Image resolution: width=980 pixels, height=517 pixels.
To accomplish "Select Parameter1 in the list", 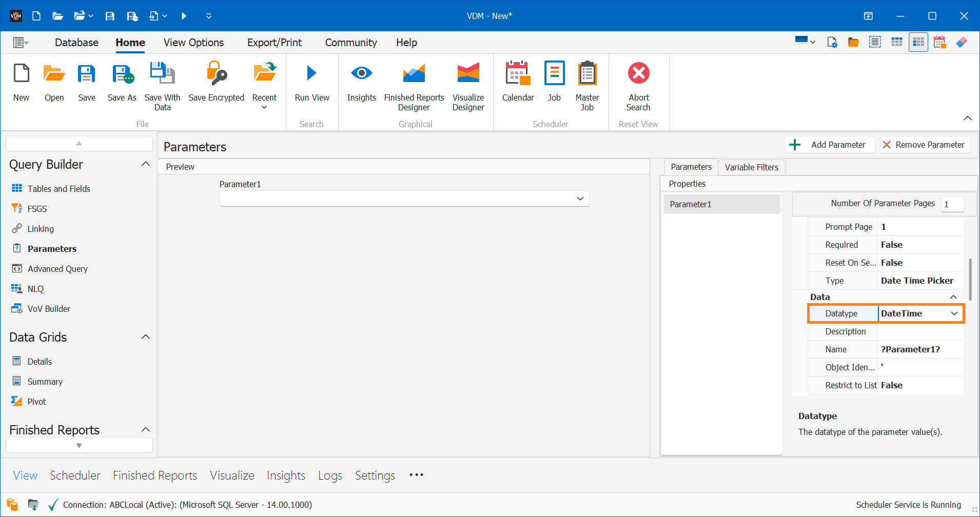I will point(721,204).
